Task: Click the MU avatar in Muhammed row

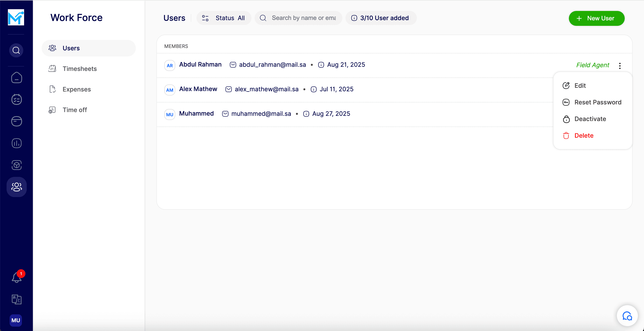Action: (170, 114)
